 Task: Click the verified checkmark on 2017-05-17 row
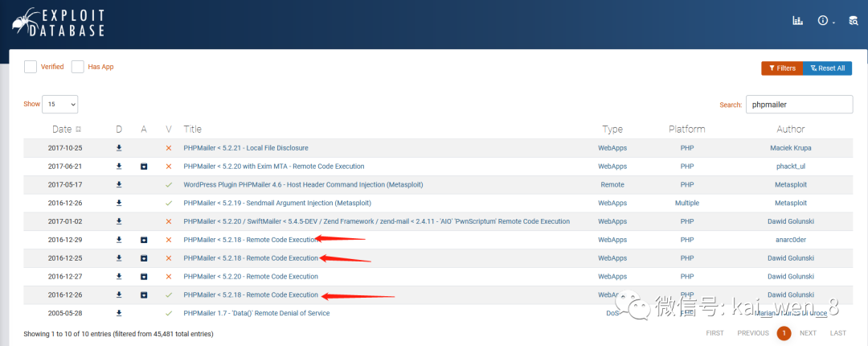[169, 184]
